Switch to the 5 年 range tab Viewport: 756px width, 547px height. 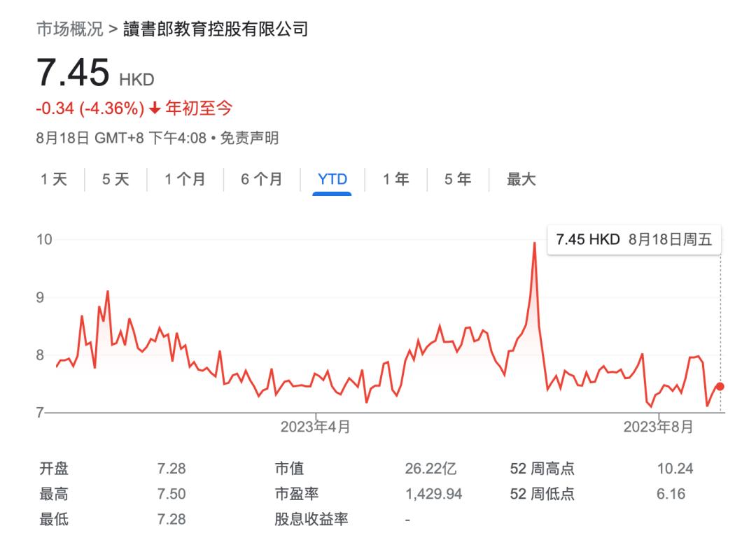[458, 179]
